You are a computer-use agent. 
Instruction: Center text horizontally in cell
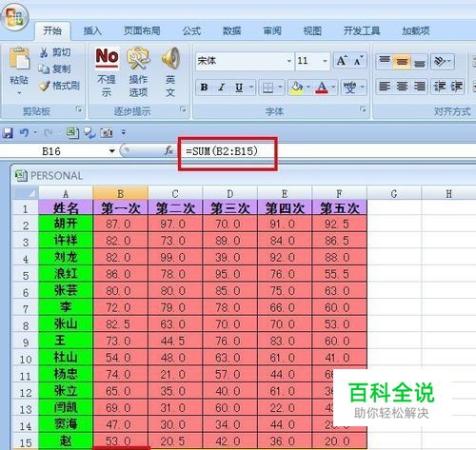point(402,87)
